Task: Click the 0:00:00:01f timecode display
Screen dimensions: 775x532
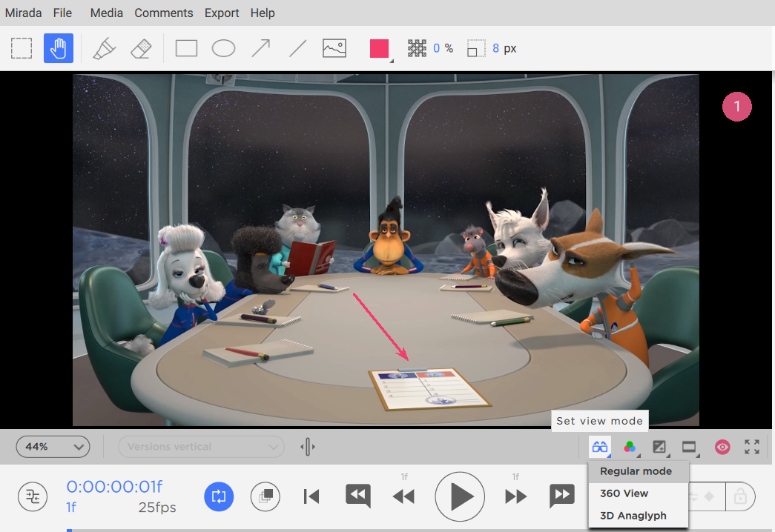Action: click(114, 487)
